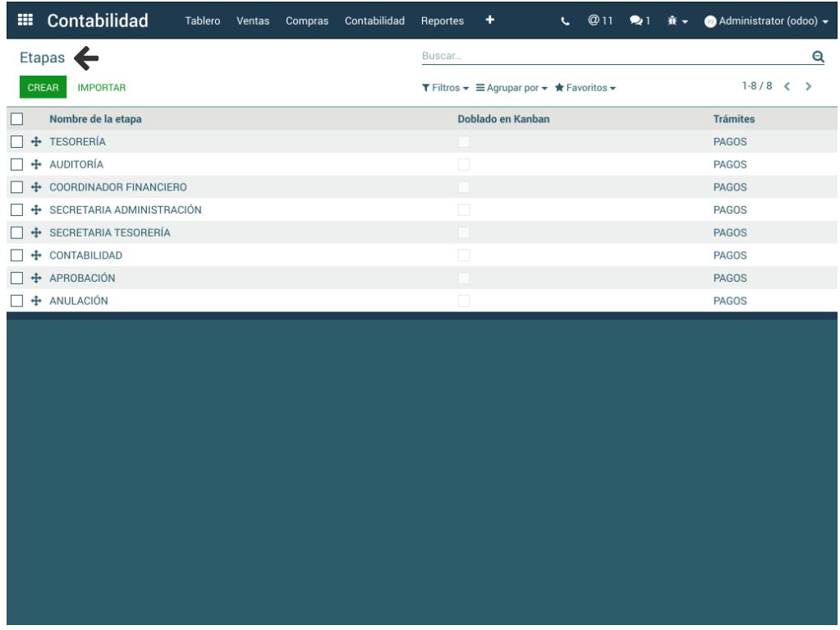The image size is (840, 630).
Task: Check the Doblado en Kanban box for CONTABILIDAD
Action: pyautogui.click(x=464, y=255)
